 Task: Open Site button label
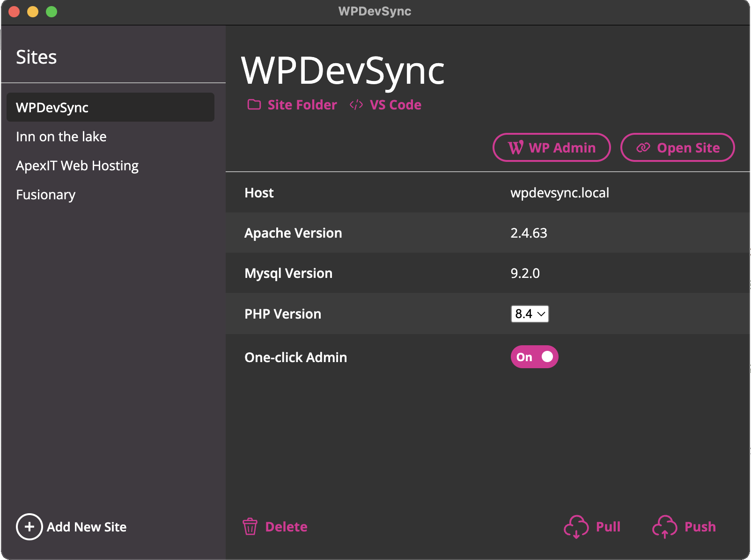pos(688,148)
